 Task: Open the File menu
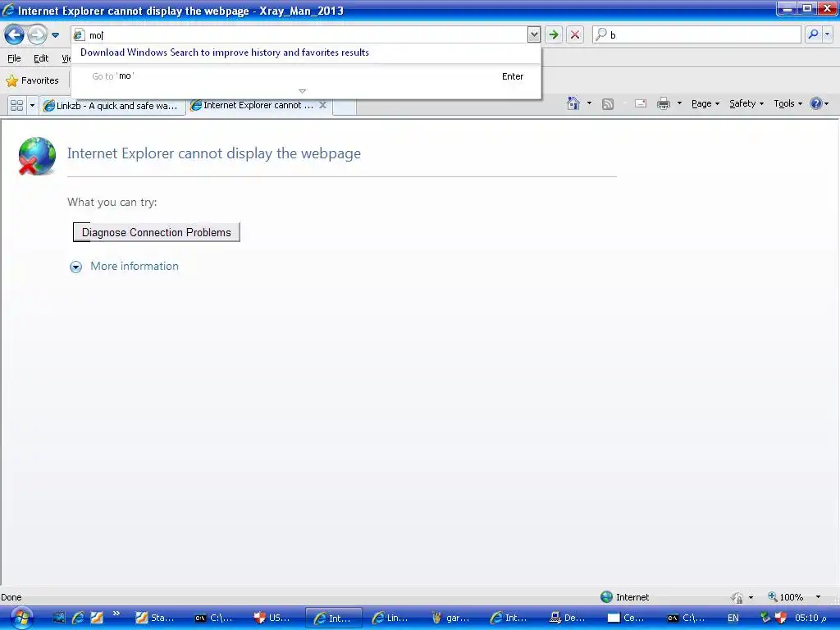click(14, 58)
